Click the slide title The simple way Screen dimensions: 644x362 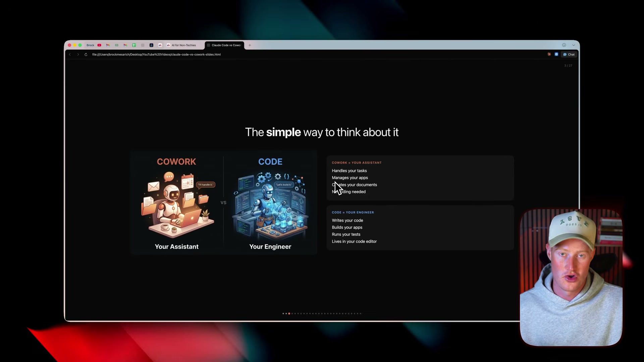point(322,132)
